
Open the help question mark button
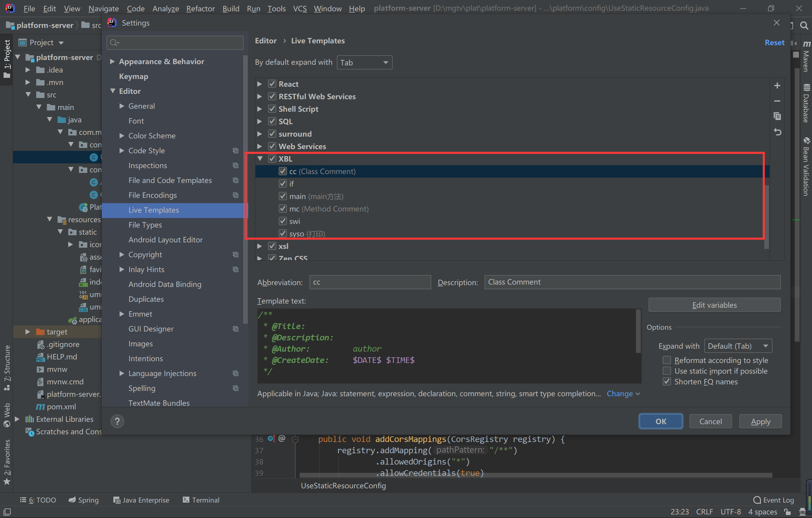(x=117, y=421)
